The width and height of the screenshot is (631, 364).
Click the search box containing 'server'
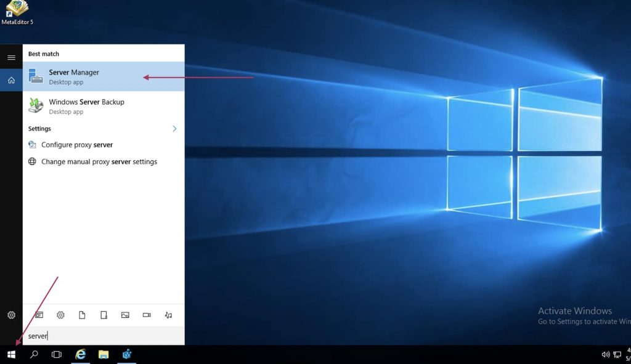tap(104, 336)
